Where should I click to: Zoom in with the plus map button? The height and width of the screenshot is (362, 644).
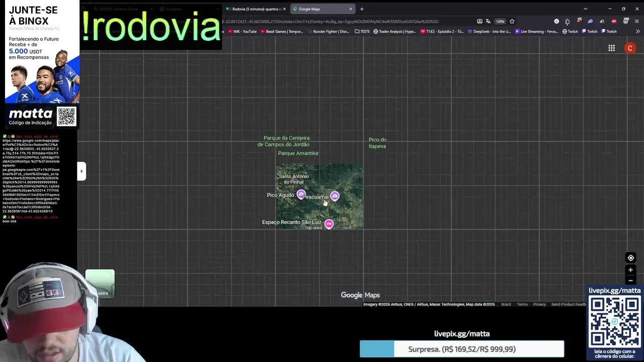pos(630,270)
